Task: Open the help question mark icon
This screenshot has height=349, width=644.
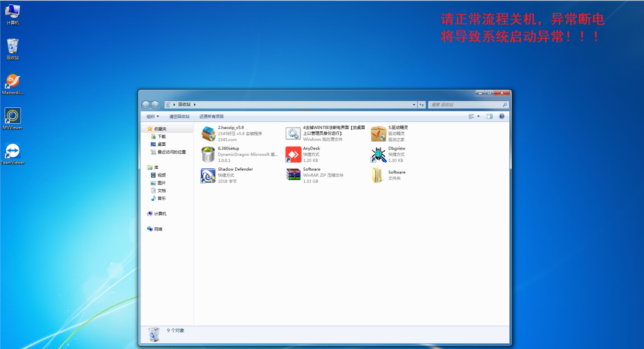Action: click(x=502, y=116)
